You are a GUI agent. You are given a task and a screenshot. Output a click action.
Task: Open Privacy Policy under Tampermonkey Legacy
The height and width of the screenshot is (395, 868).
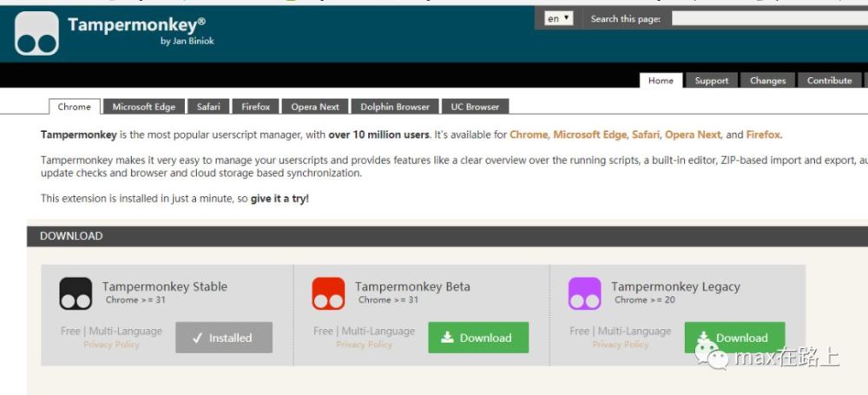620,345
